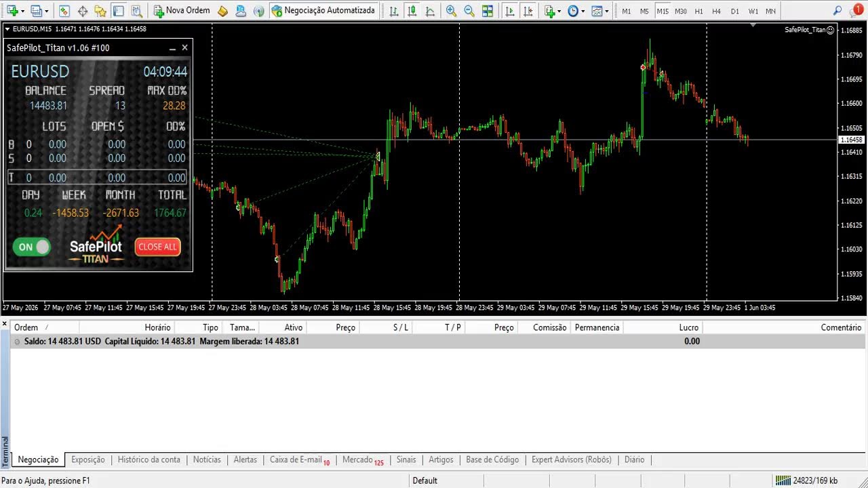868x488 pixels.
Task: Expand the Profiles dropdown arrow
Action: 47,12
